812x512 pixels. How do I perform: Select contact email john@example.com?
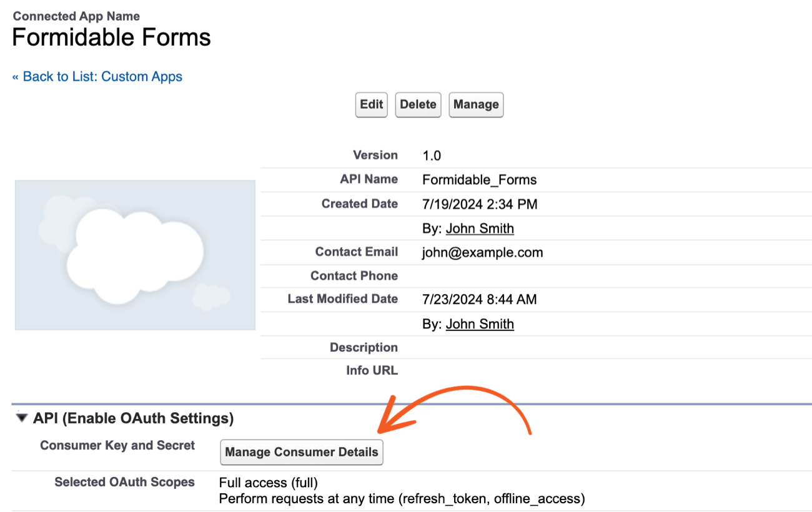(483, 252)
